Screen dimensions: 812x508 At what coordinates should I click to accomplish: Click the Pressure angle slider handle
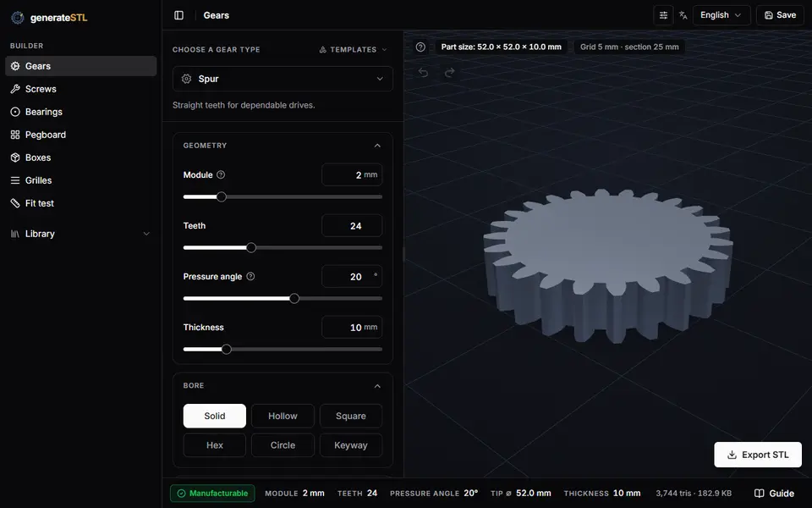coord(294,299)
